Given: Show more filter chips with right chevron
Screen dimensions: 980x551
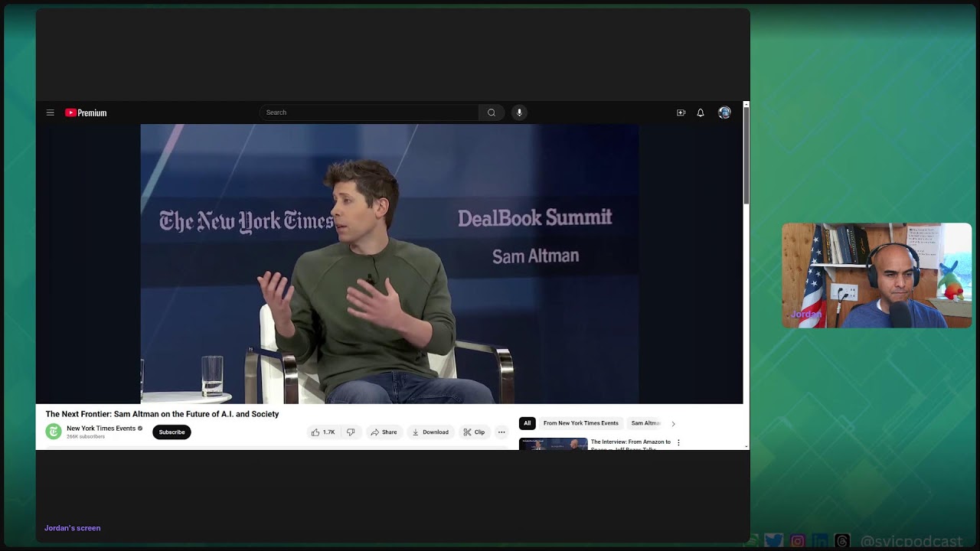Looking at the screenshot, I should point(673,423).
